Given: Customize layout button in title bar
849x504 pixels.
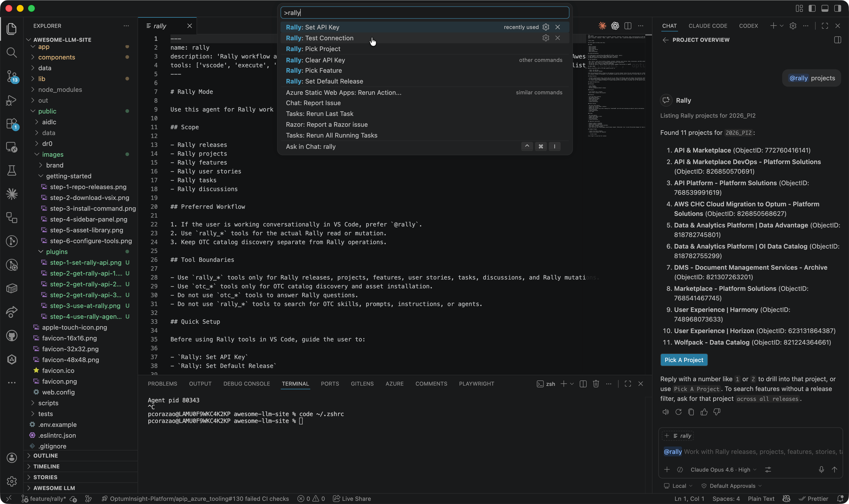Looking at the screenshot, I should coord(799,9).
